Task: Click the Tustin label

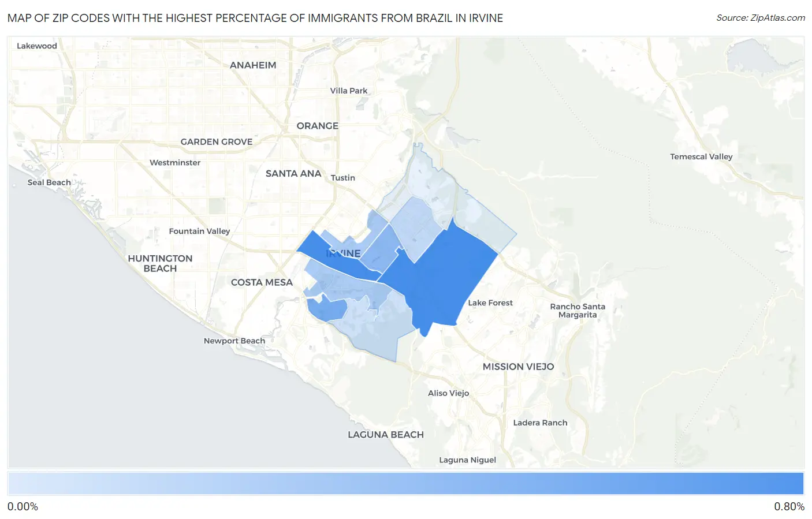Action: [343, 178]
